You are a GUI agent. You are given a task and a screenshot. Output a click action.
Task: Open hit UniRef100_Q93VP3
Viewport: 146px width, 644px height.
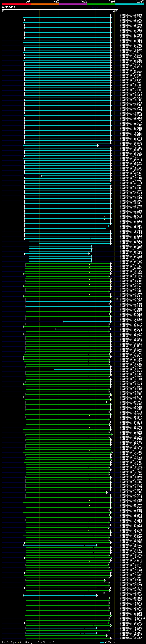(131, 15)
